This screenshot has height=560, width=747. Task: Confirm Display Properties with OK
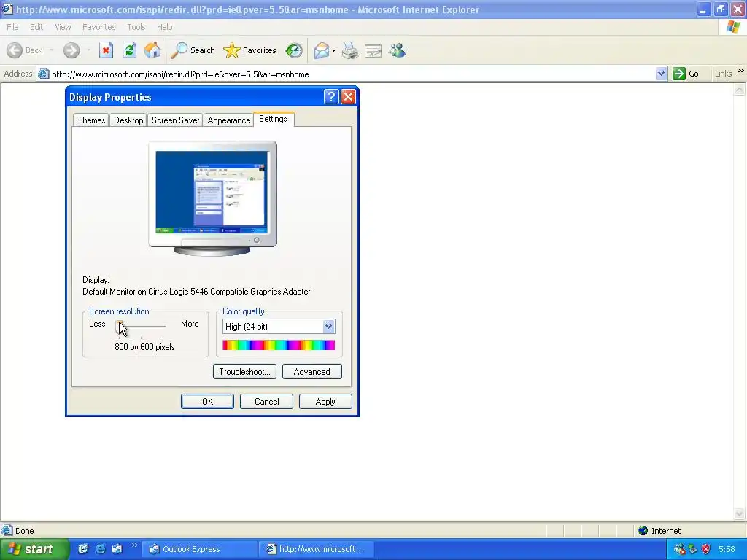click(207, 402)
